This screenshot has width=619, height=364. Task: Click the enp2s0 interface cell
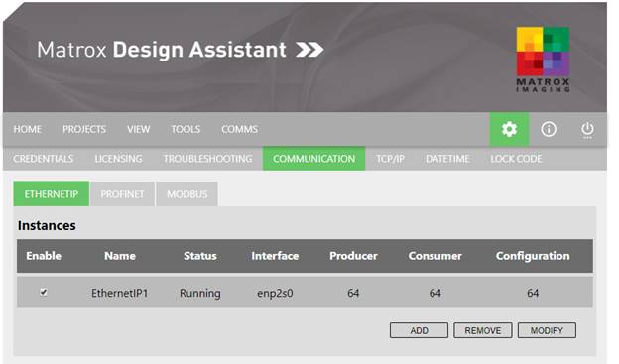click(x=275, y=293)
